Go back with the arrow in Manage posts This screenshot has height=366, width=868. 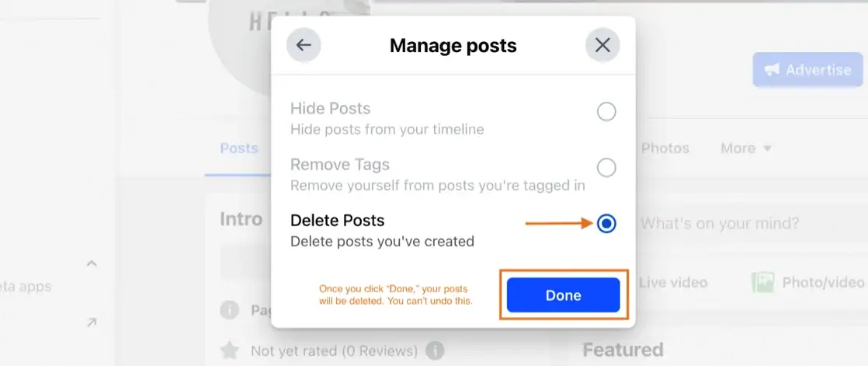(x=304, y=45)
